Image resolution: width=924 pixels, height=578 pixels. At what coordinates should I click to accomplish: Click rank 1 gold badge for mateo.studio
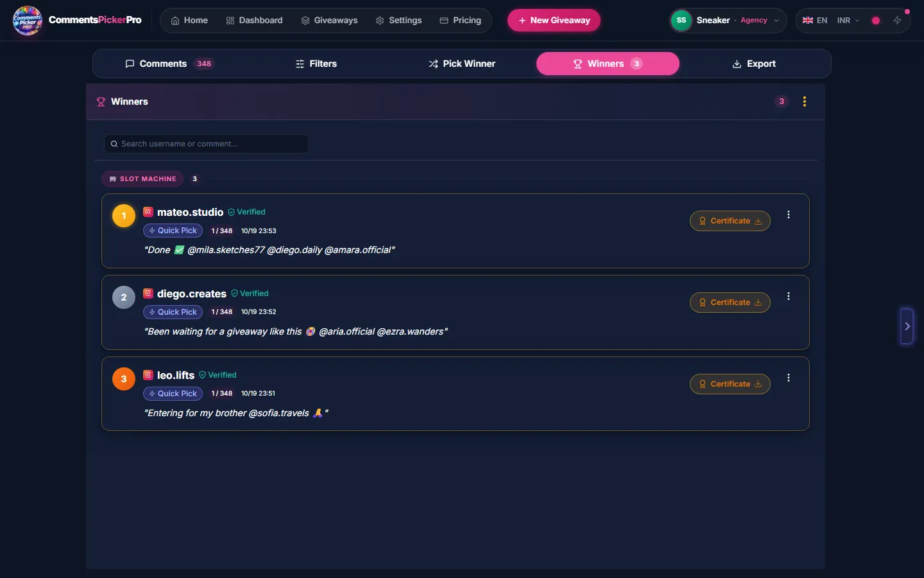124,216
